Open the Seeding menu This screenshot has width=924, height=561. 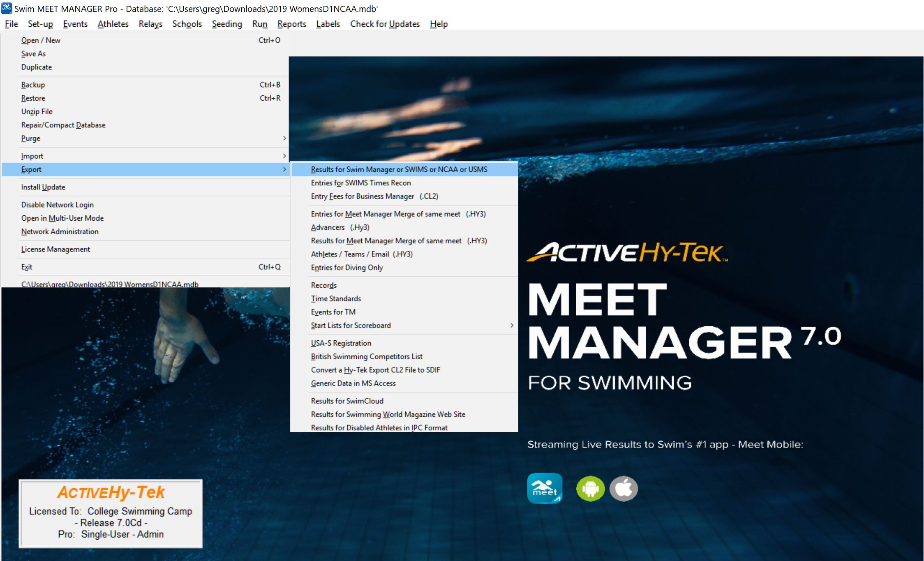(x=227, y=24)
